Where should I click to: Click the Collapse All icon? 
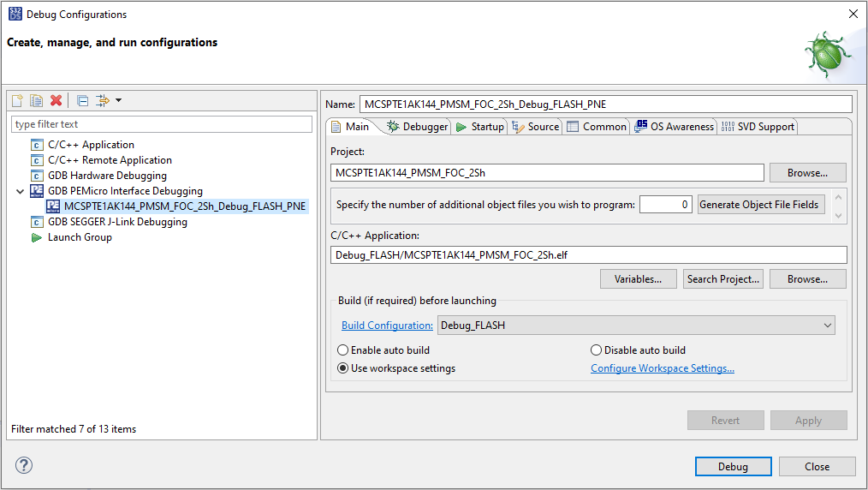82,101
